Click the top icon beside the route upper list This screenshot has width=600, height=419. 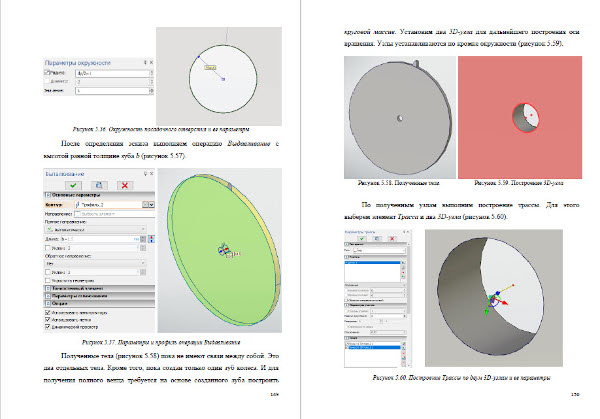[x=403, y=263]
